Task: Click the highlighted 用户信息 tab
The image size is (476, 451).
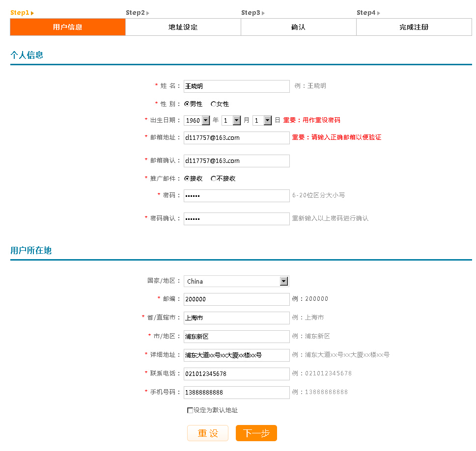Action: (67, 27)
